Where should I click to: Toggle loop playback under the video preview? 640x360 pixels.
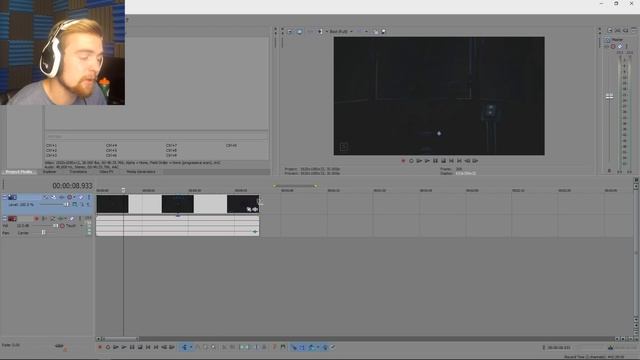pyautogui.click(x=411, y=161)
